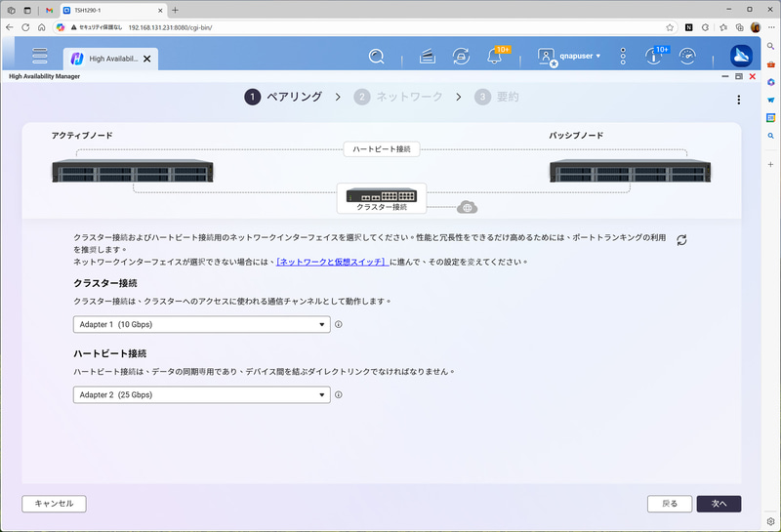Screen dimensions: 781x532
Task: Switch to the TSH1290-1 browser tab
Action: click(113, 10)
